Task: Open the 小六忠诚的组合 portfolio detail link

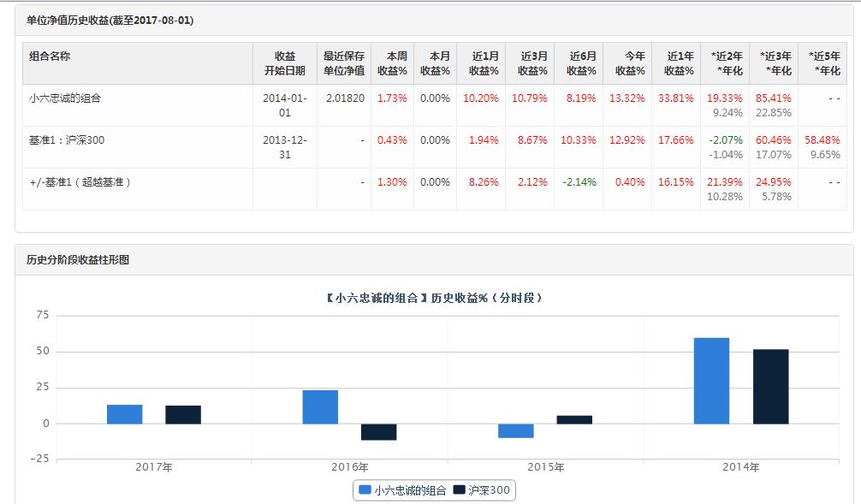Action: [x=63, y=97]
